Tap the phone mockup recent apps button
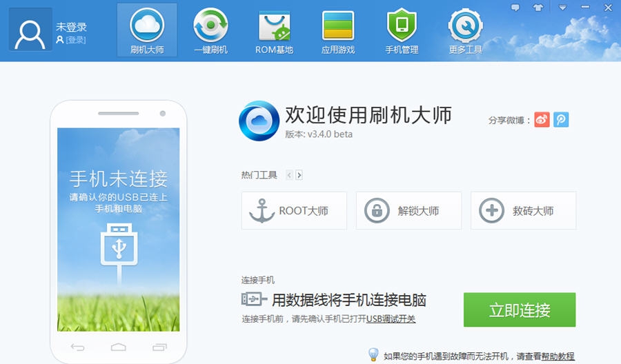621x364 pixels. pos(159,347)
